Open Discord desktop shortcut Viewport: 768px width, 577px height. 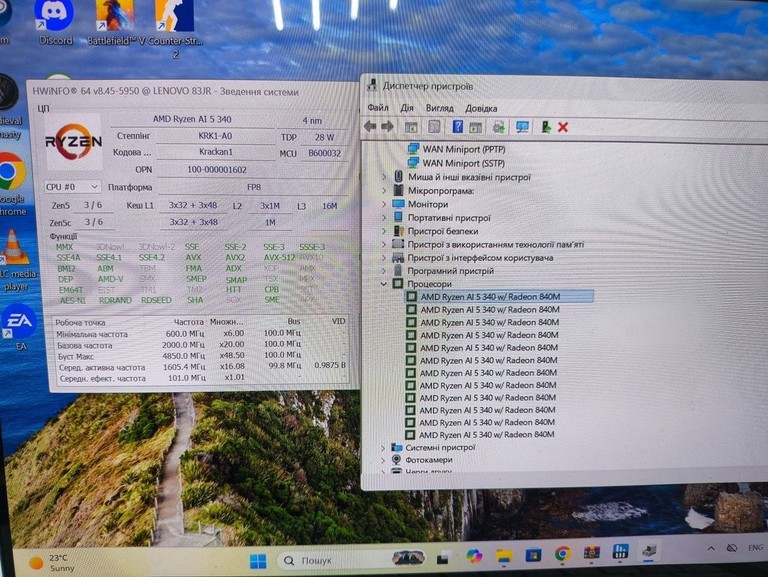tap(55, 23)
